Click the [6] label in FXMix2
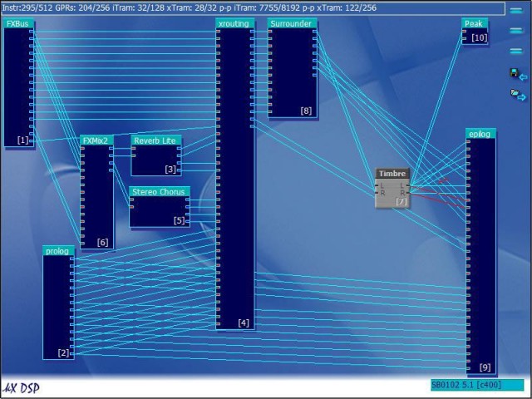Image resolution: width=532 pixels, height=399 pixels. 102,242
